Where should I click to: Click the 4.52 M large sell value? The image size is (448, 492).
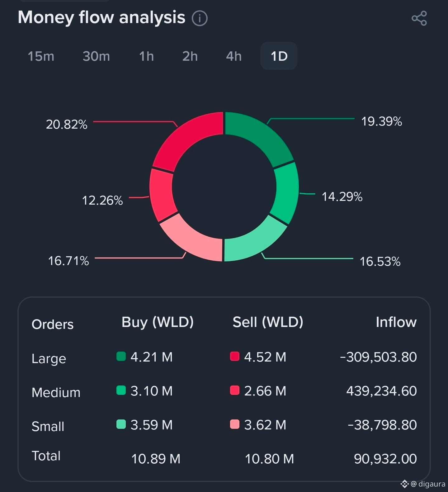[x=265, y=357]
